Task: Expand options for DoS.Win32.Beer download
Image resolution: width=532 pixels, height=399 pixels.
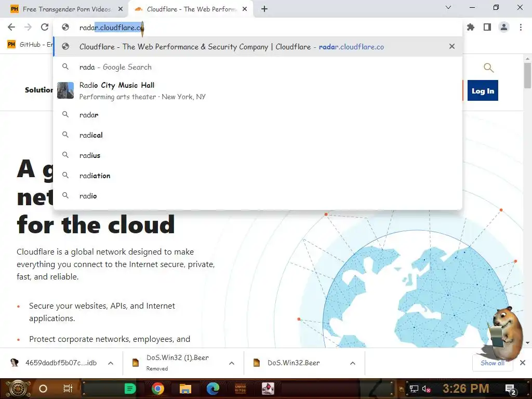Action: pos(353,363)
